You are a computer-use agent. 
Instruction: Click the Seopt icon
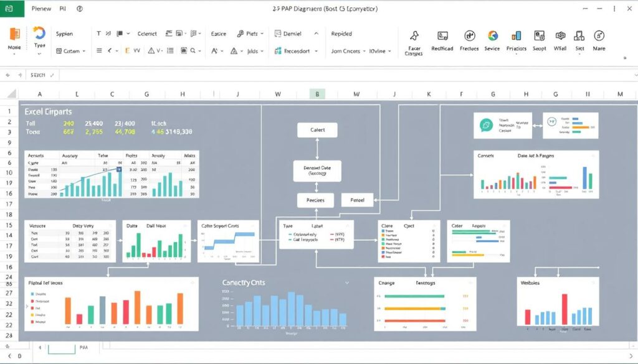(540, 35)
